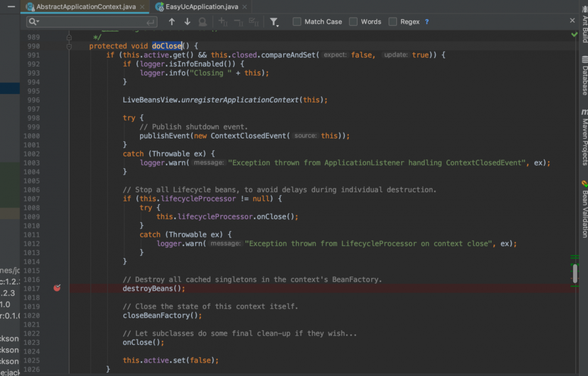Open the Bean Validation tool window
This screenshot has height=376, width=588.
click(x=584, y=209)
